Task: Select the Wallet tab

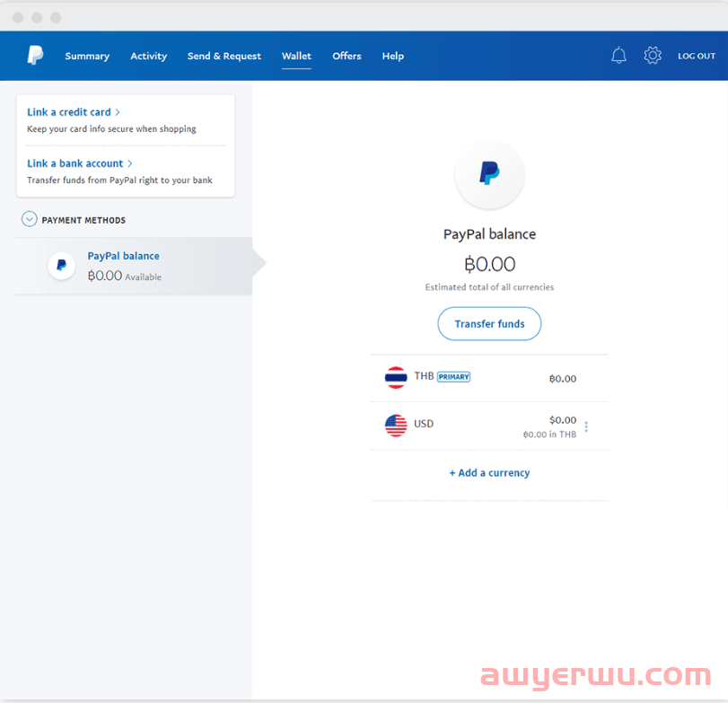Action: click(x=297, y=57)
